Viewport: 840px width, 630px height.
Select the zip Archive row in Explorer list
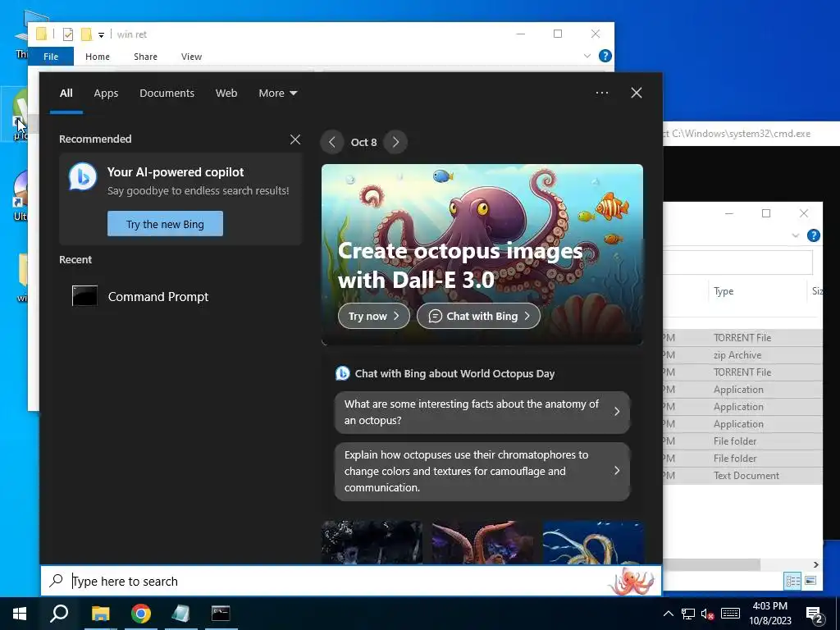click(742, 355)
